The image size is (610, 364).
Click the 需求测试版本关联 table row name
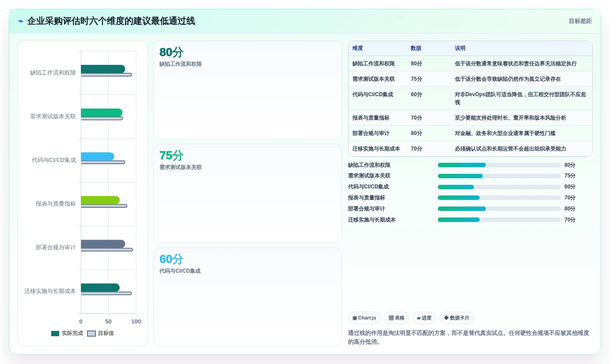click(374, 79)
